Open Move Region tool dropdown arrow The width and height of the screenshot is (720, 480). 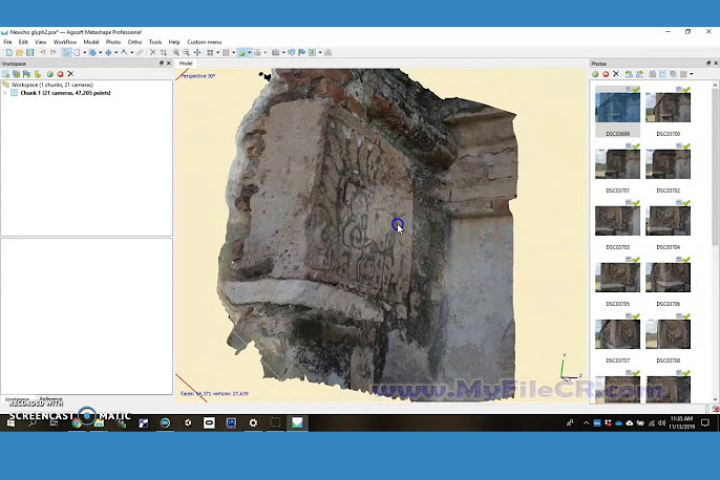click(x=100, y=53)
